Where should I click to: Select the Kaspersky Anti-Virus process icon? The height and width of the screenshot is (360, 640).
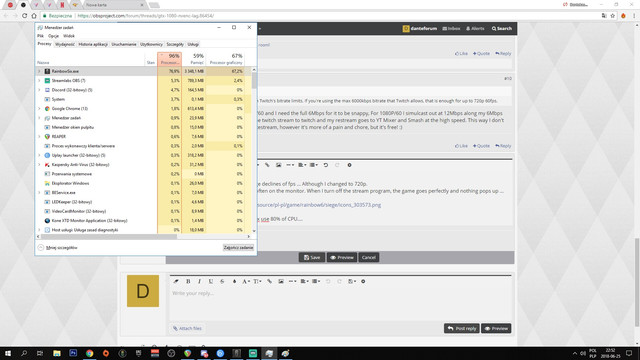(x=47, y=164)
